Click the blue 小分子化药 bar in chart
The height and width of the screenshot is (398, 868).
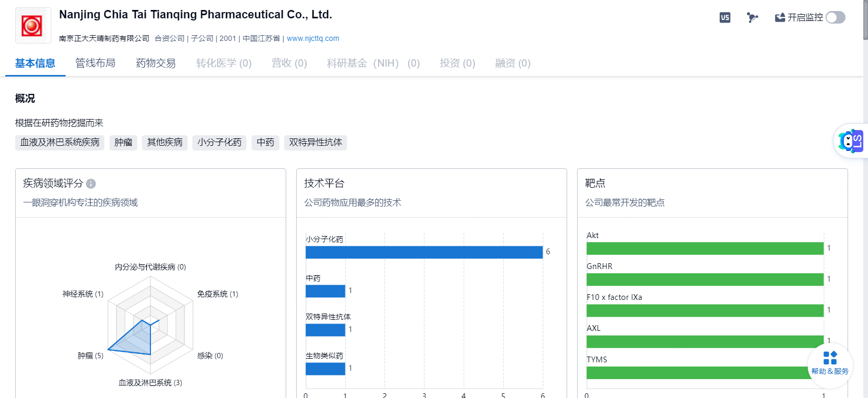point(424,252)
